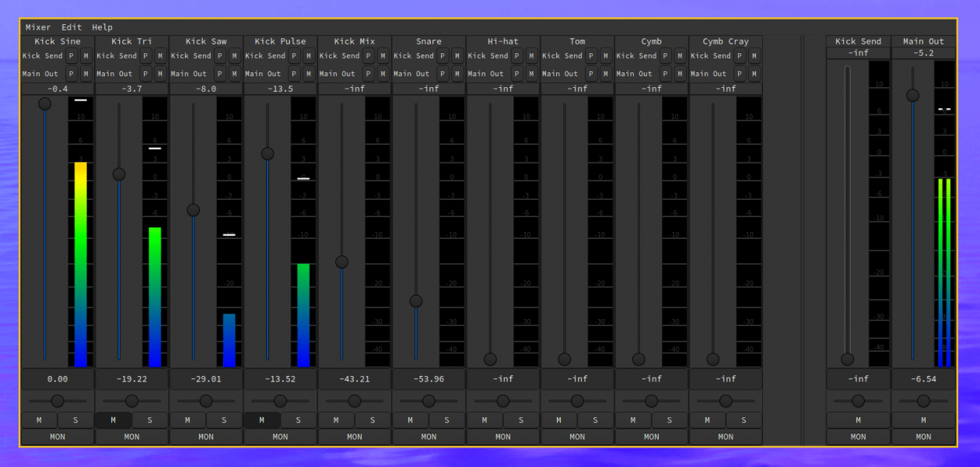This screenshot has height=467, width=980.
Task: Click the -29.01 peak reading on Kick Saw
Action: (206, 379)
